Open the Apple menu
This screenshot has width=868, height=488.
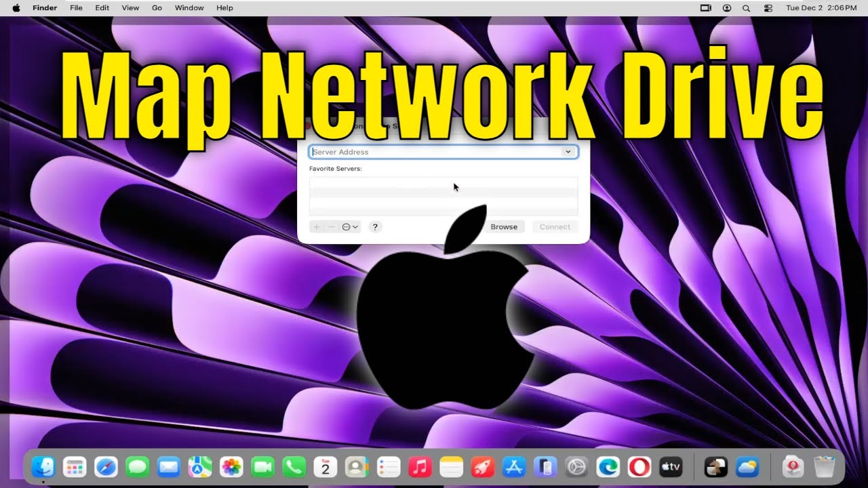pos(16,8)
